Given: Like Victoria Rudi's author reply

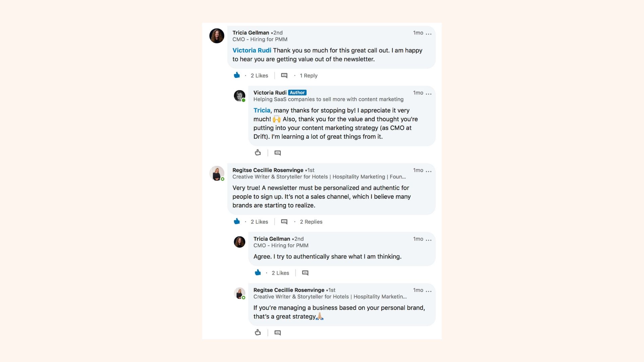Looking at the screenshot, I should tap(258, 153).
